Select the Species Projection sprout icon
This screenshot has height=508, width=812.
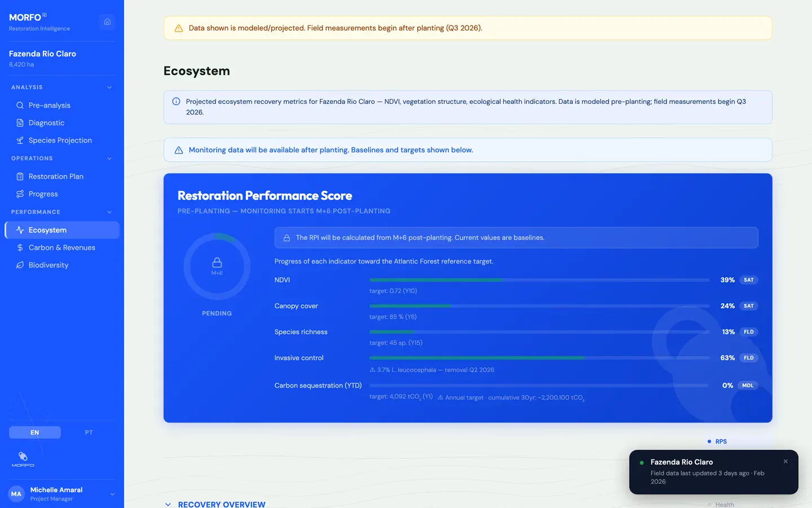tap(20, 141)
